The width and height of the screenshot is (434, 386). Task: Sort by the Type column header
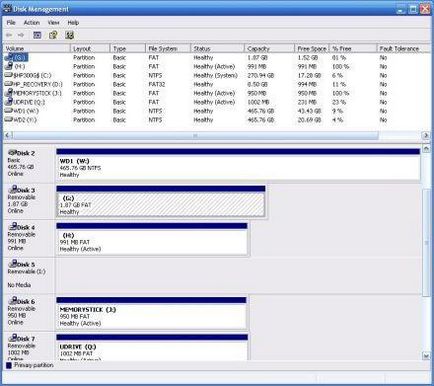coord(128,49)
